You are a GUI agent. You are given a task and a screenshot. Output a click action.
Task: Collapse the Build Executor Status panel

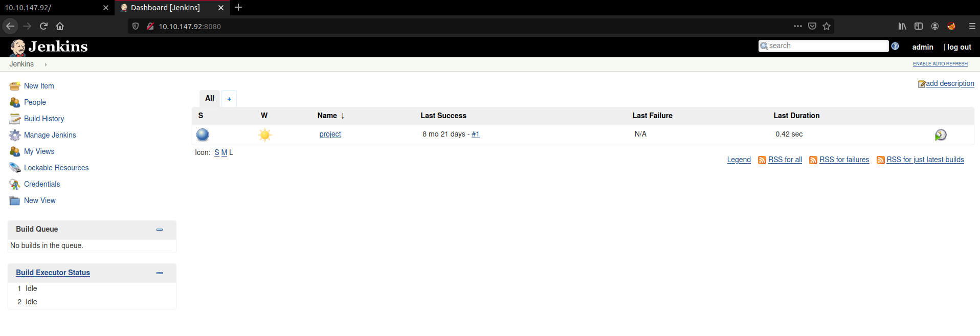point(160,273)
